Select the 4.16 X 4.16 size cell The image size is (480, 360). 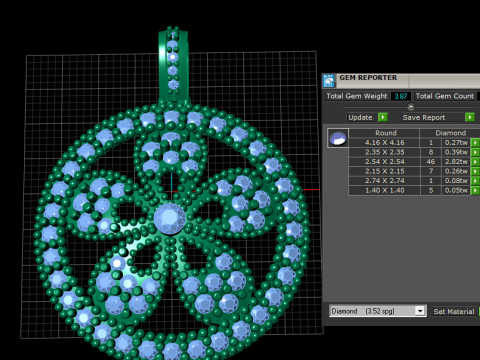tap(384, 143)
